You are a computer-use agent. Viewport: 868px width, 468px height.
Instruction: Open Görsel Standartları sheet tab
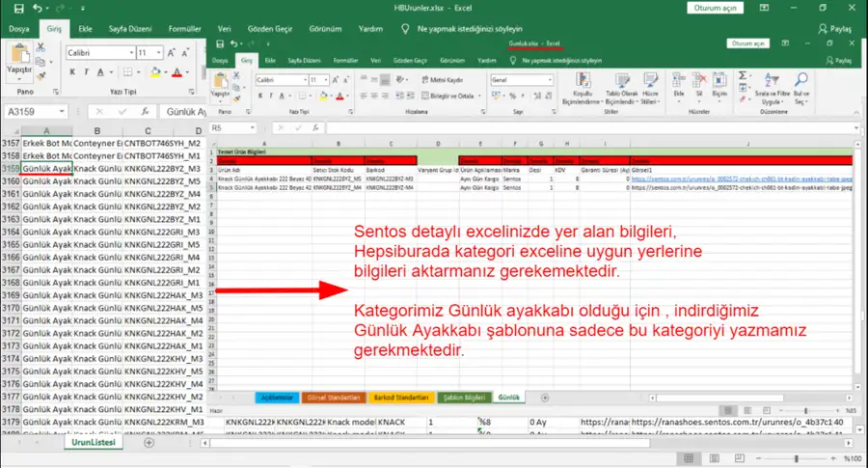click(x=334, y=398)
